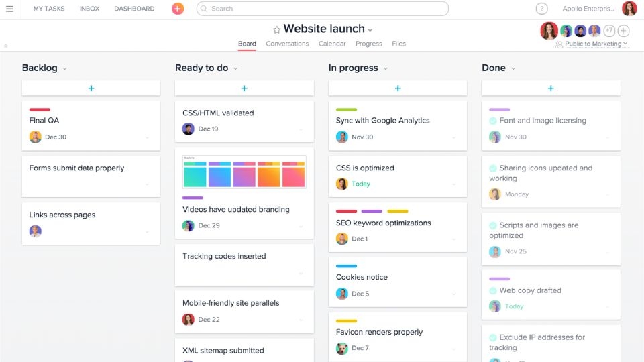Click the Dec 30 due date on Final QA

(56, 137)
